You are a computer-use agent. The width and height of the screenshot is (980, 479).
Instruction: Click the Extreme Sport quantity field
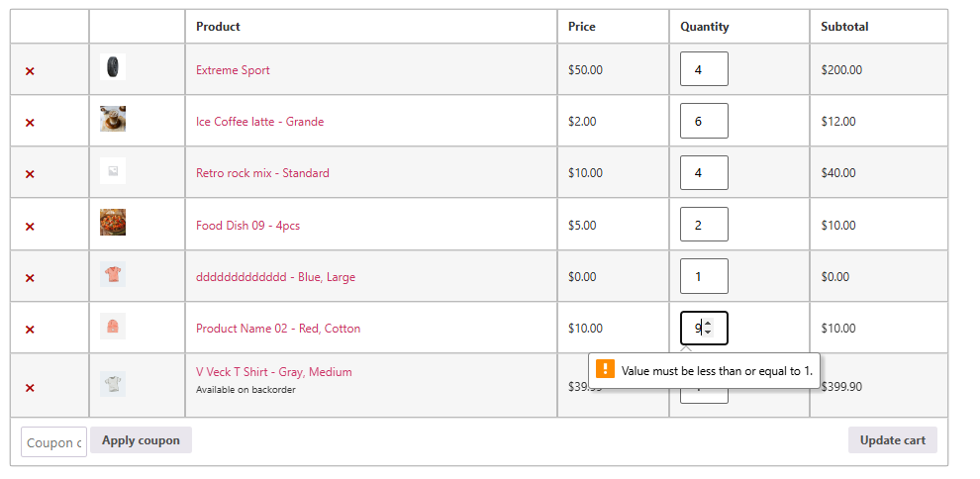click(703, 69)
